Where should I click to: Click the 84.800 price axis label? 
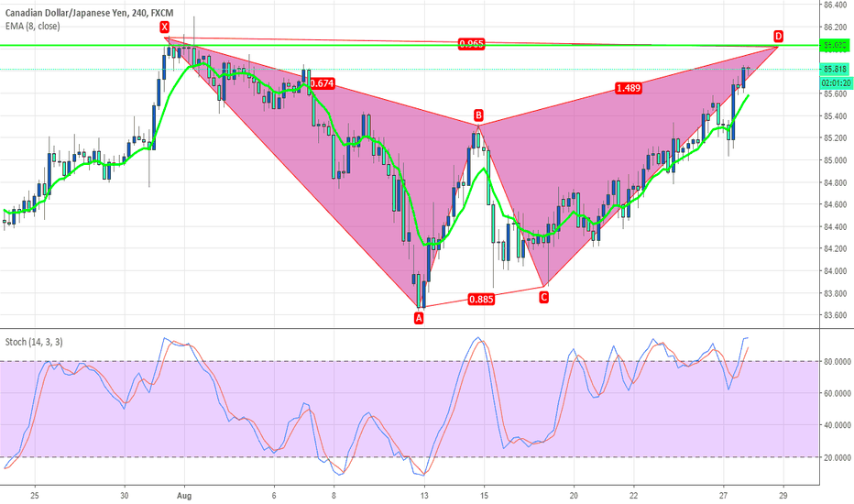(x=835, y=182)
